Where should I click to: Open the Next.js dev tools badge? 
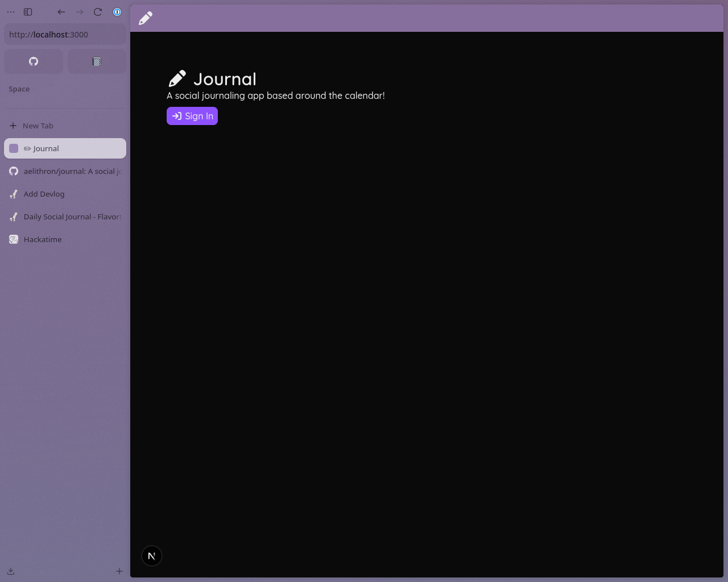coord(152,556)
